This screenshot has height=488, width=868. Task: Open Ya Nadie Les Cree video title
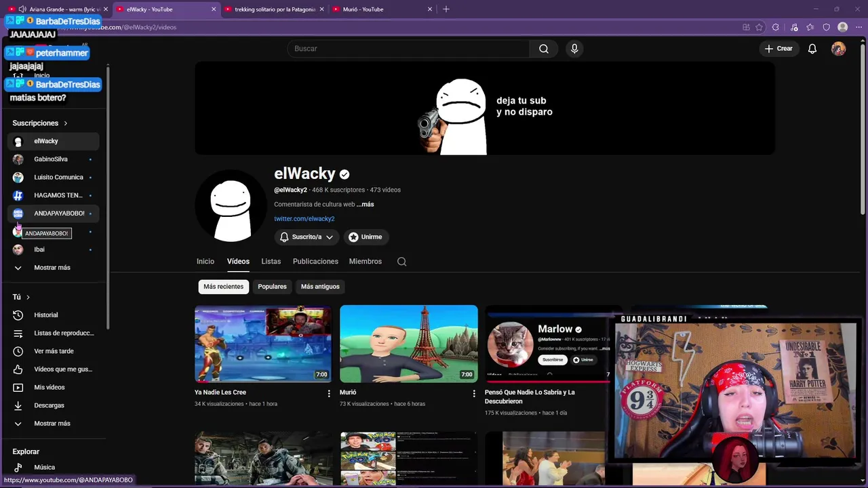click(x=220, y=392)
